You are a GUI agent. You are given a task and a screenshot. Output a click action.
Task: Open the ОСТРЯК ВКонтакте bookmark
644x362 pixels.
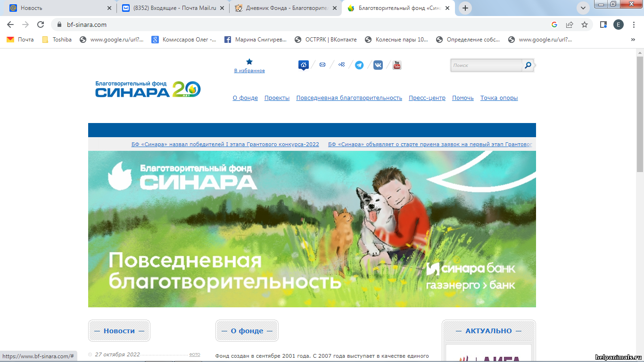(325, 40)
